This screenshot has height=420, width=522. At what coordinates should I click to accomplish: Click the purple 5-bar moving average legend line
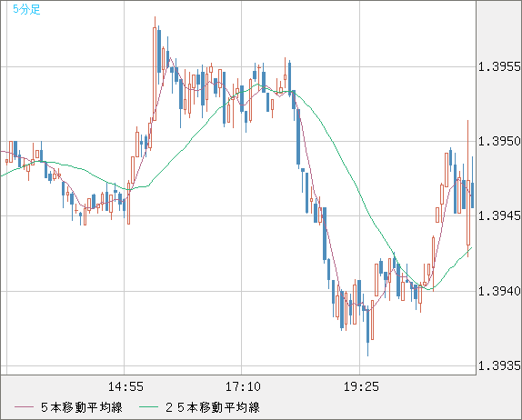click(24, 407)
